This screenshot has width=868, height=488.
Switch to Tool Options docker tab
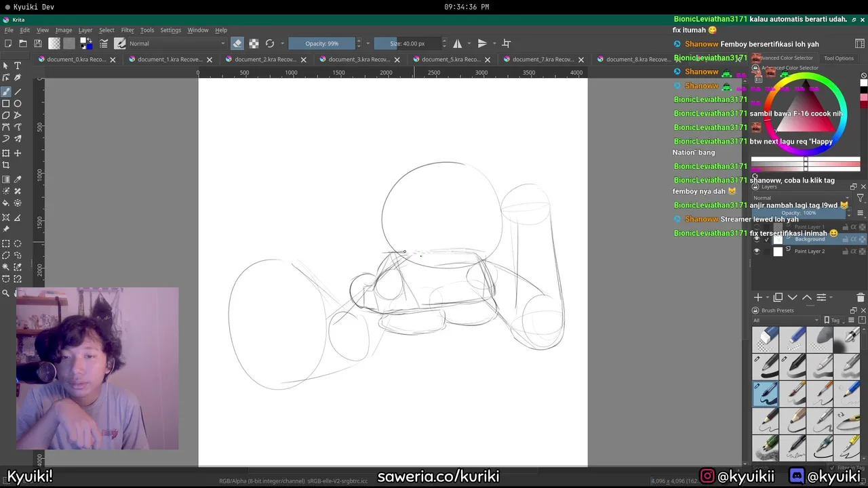click(839, 58)
